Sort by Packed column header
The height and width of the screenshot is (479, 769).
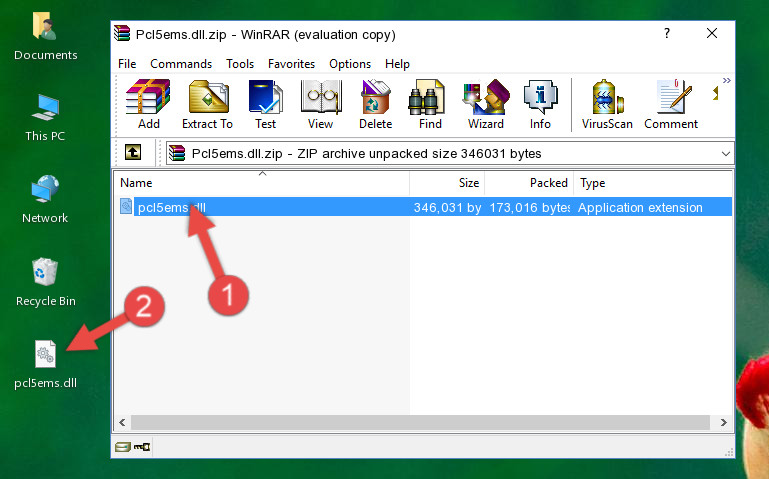coord(529,183)
